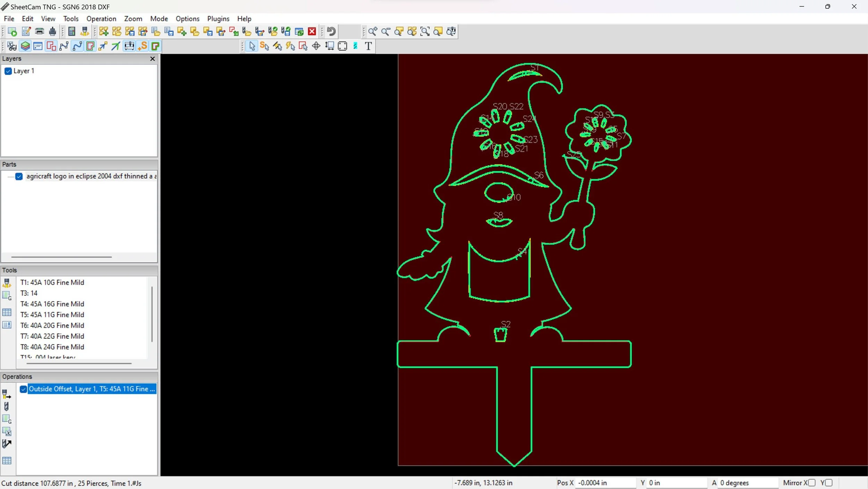868x489 pixels.
Task: Toggle the agricraft logo part checkbox
Action: click(x=19, y=177)
